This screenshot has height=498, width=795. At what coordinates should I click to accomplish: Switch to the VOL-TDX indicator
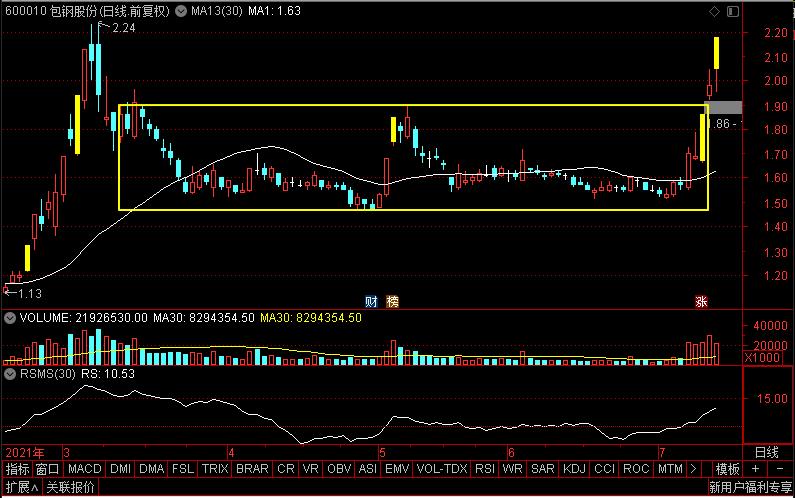441,469
